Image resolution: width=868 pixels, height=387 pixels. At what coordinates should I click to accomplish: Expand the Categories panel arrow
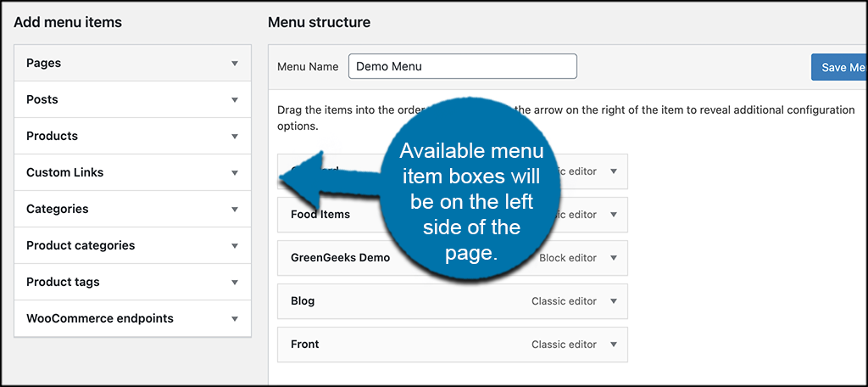coord(235,210)
